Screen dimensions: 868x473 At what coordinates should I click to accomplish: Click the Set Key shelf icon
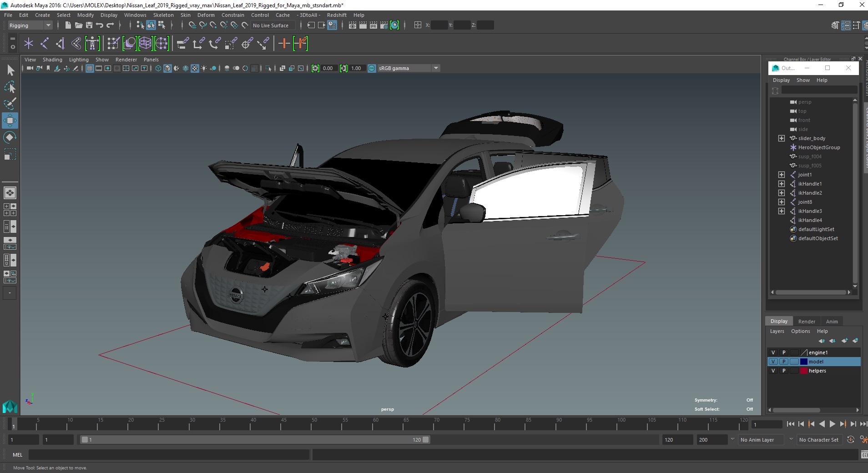[x=284, y=44]
